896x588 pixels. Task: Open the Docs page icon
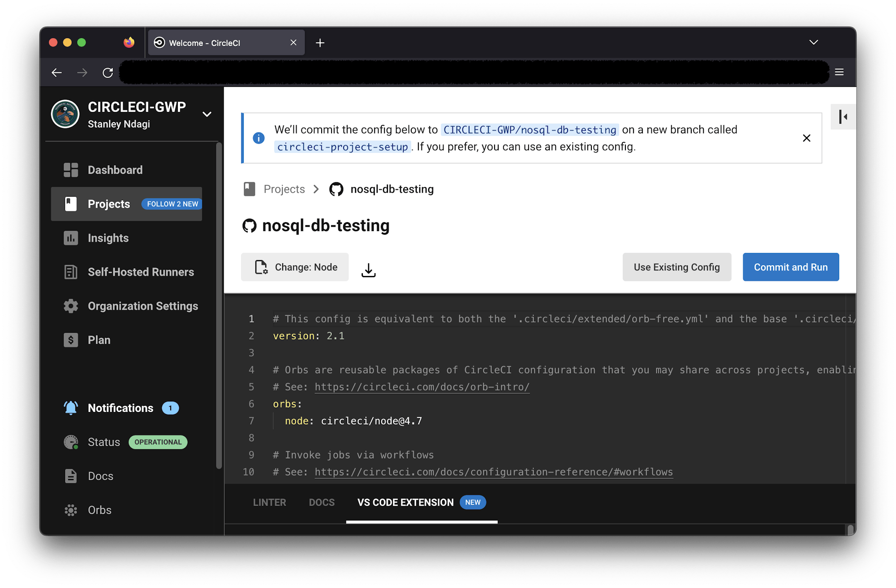click(x=71, y=476)
